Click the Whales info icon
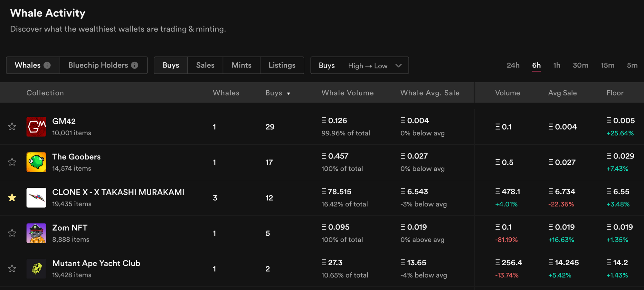Viewport: 644px width, 290px height. click(47, 65)
